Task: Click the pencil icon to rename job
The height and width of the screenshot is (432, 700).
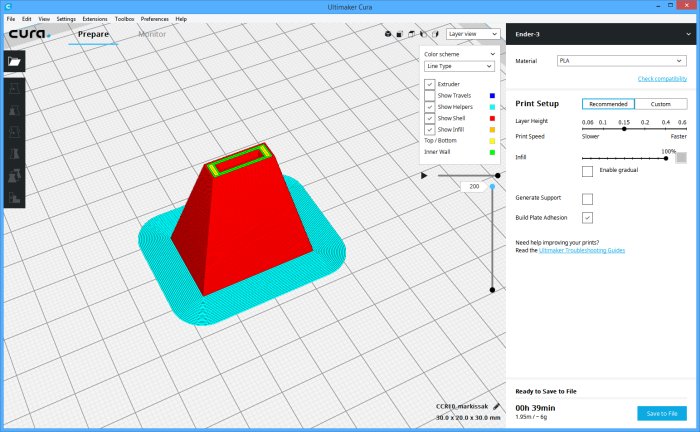Action: (x=496, y=406)
